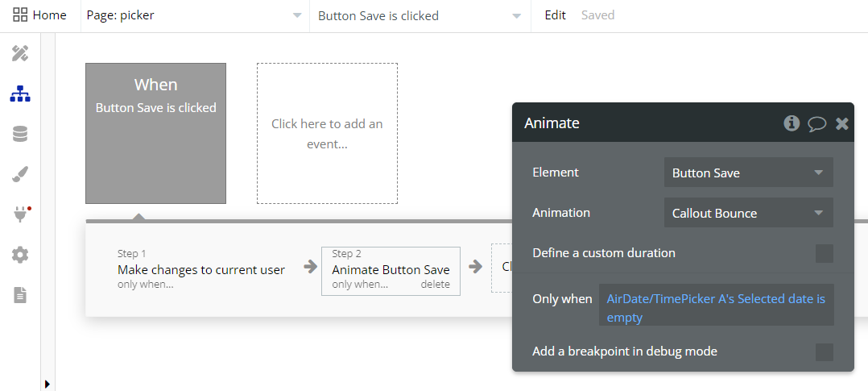Open the Page: picker dropdown
The width and height of the screenshot is (868, 391).
click(x=195, y=16)
